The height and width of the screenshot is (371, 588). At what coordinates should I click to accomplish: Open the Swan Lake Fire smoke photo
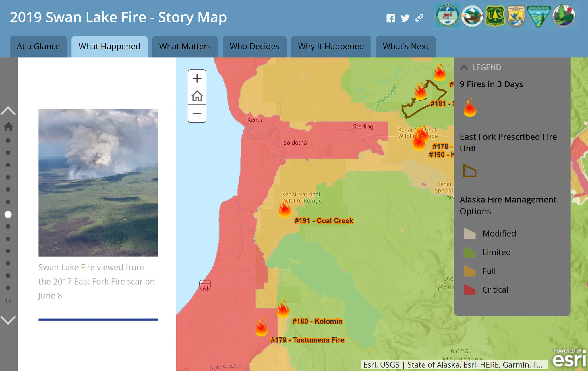pos(98,183)
